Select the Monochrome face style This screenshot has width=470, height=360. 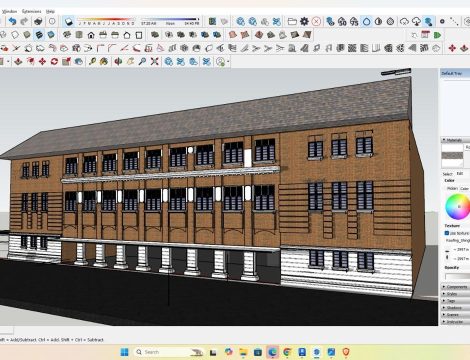pyautogui.click(x=51, y=35)
